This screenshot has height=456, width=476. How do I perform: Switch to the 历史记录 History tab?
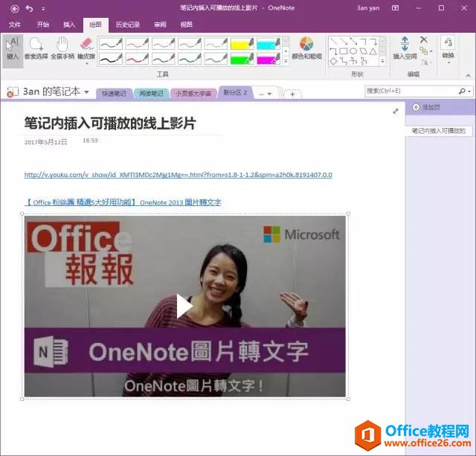point(127,25)
